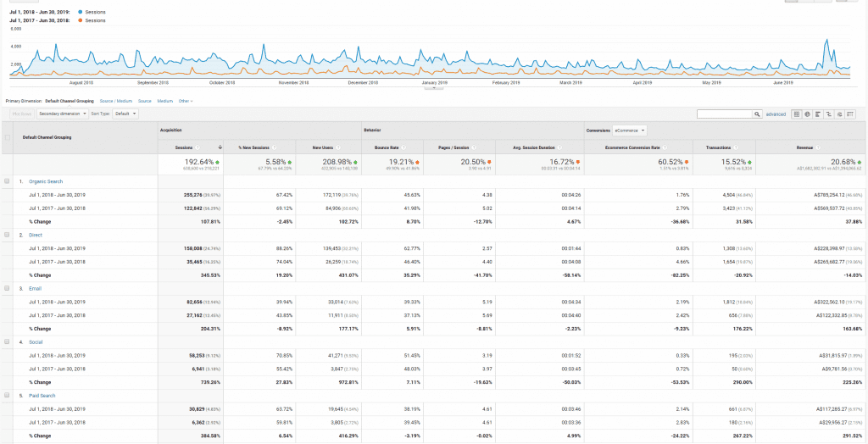Image resolution: width=868 pixels, height=444 pixels.
Task: Select the pie chart percentage view icon
Action: tap(806, 114)
